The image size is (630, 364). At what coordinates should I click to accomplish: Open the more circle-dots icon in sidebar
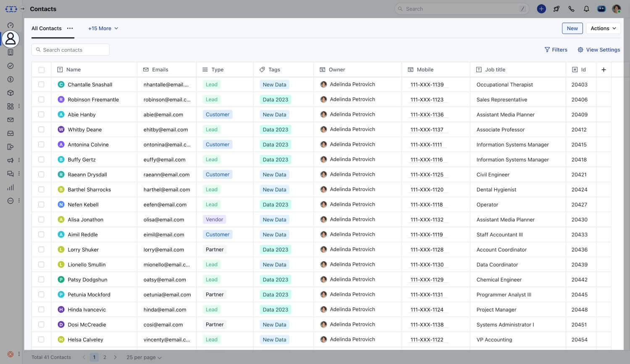(10, 201)
